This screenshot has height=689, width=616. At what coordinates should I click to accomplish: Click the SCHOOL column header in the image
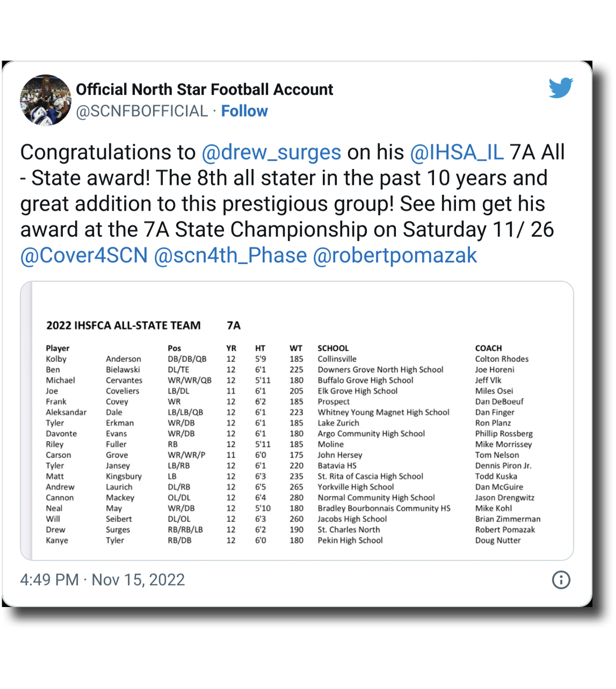(333, 348)
